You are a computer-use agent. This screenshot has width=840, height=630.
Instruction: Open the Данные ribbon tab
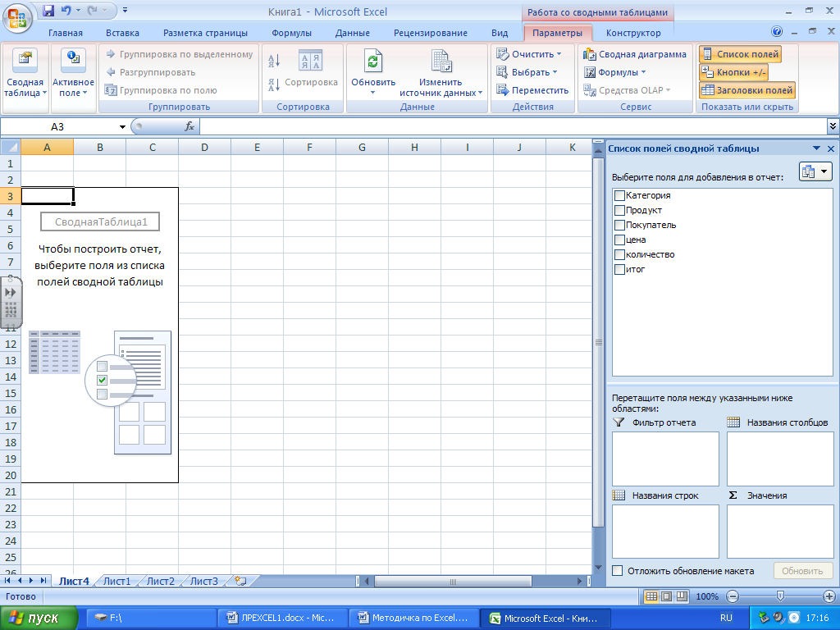[352, 33]
